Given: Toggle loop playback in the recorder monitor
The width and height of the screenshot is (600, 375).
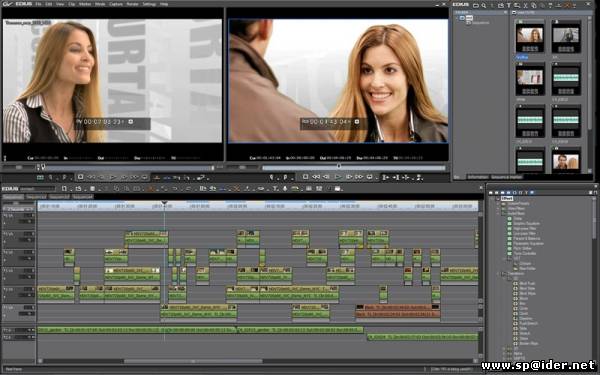Looking at the screenshot, I should point(370,177).
